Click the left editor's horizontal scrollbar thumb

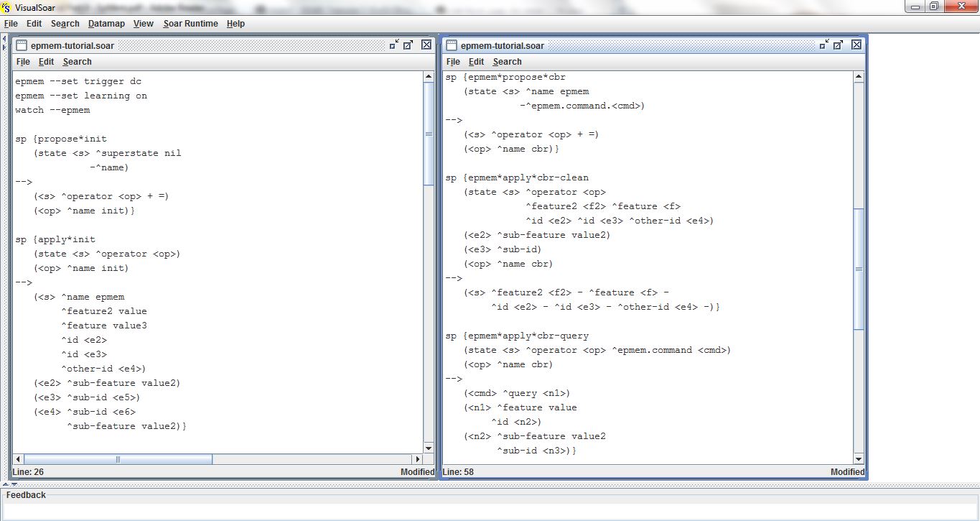point(118,459)
